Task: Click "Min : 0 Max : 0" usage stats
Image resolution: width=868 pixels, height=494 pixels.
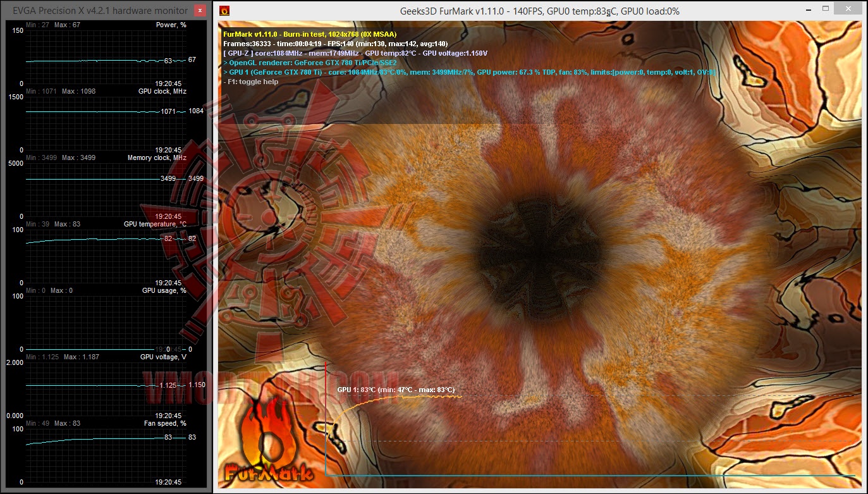Action: pos(49,290)
